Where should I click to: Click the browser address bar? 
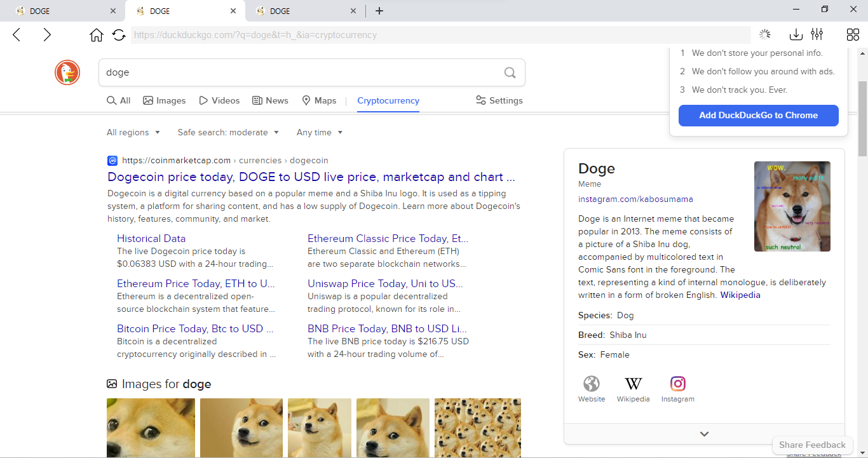440,35
